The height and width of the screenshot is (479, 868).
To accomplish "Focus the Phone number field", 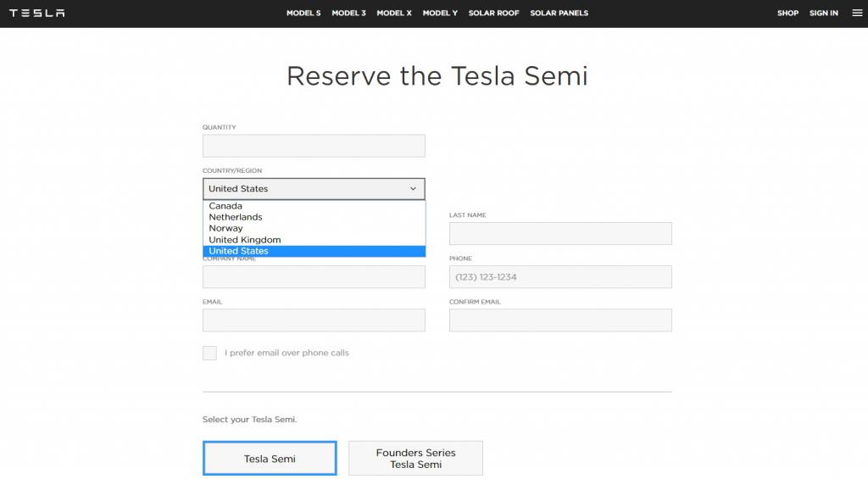I will (x=560, y=277).
